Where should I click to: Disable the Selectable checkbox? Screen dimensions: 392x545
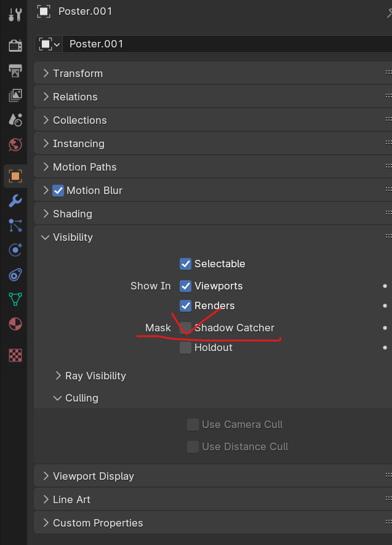[x=185, y=264]
